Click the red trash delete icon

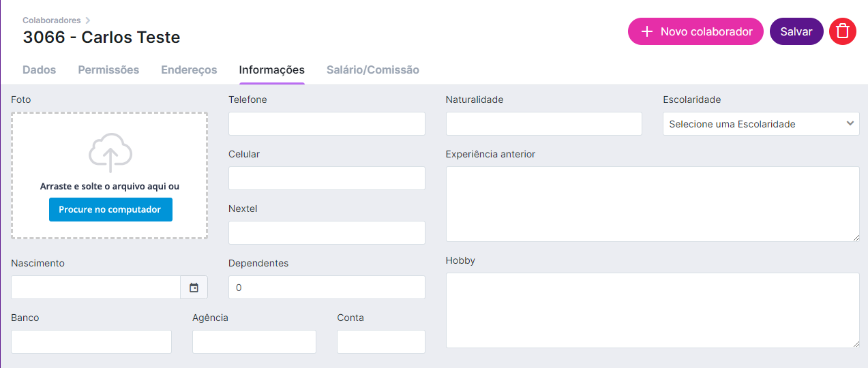tap(843, 31)
